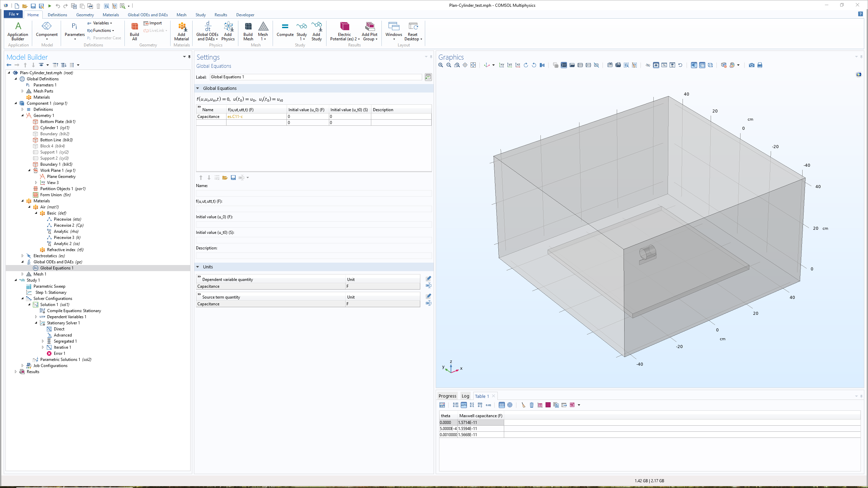This screenshot has height=488, width=868.
Task: Click the Label text field
Action: click(x=315, y=77)
